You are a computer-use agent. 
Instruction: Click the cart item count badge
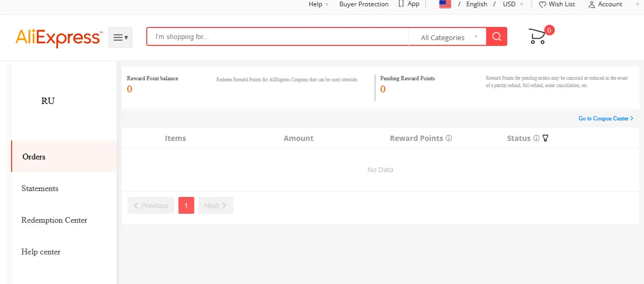coord(549,31)
